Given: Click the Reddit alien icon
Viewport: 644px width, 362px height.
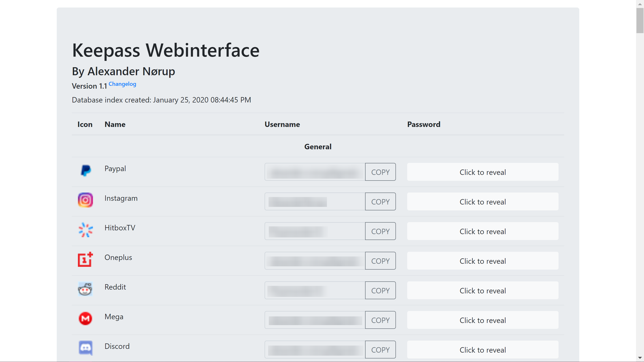Looking at the screenshot, I should pyautogui.click(x=85, y=289).
